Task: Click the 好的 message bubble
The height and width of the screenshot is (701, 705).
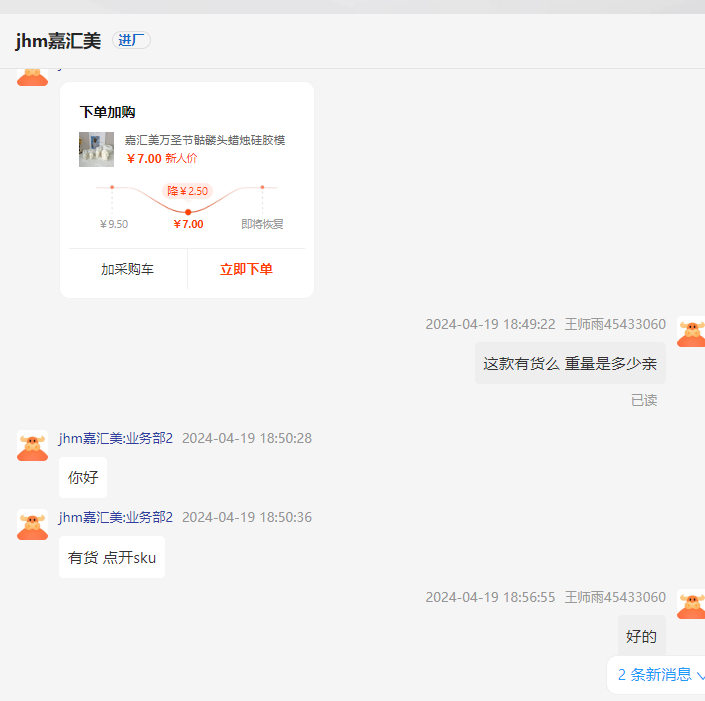Action: pyautogui.click(x=641, y=636)
